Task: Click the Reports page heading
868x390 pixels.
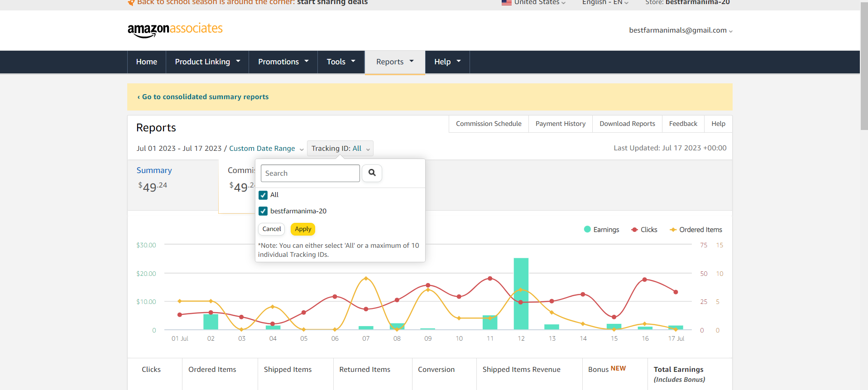Action: point(156,128)
